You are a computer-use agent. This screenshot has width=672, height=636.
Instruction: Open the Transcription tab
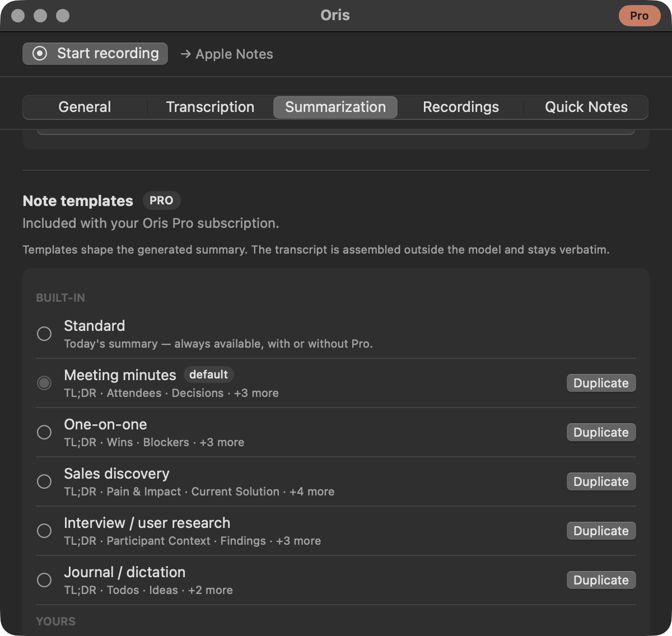(210, 107)
